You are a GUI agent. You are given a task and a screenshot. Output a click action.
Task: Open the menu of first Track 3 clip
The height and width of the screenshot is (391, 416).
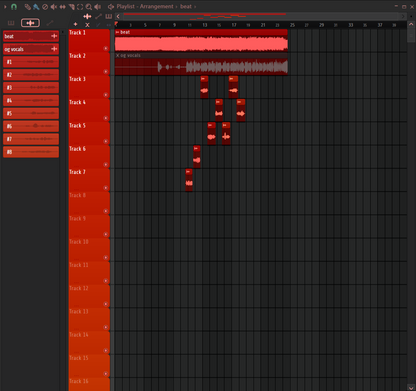click(203, 79)
